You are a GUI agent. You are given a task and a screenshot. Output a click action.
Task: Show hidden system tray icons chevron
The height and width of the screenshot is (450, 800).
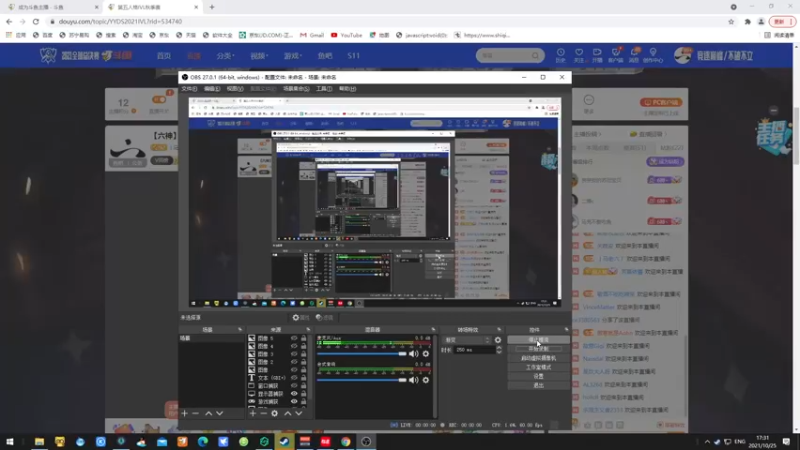point(707,442)
